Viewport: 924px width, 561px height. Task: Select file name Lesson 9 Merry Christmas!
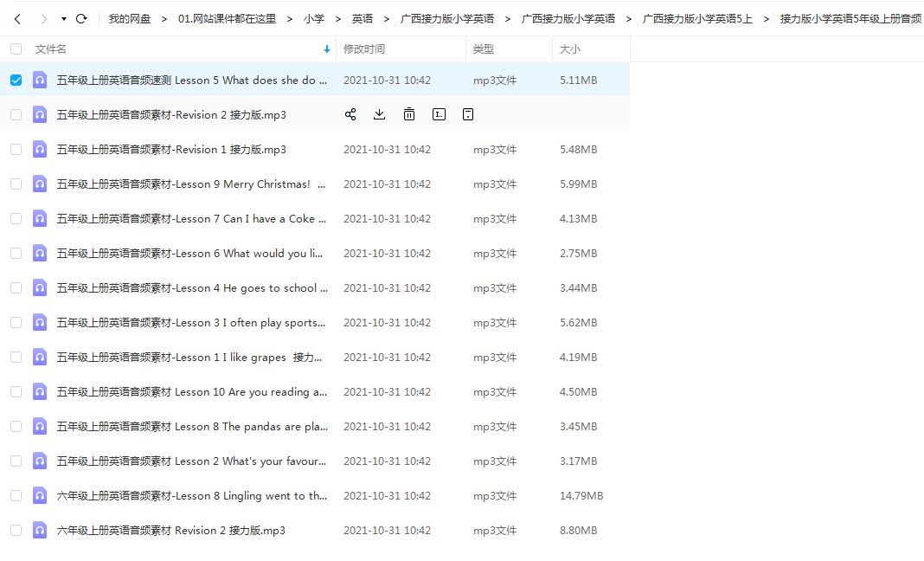click(191, 184)
